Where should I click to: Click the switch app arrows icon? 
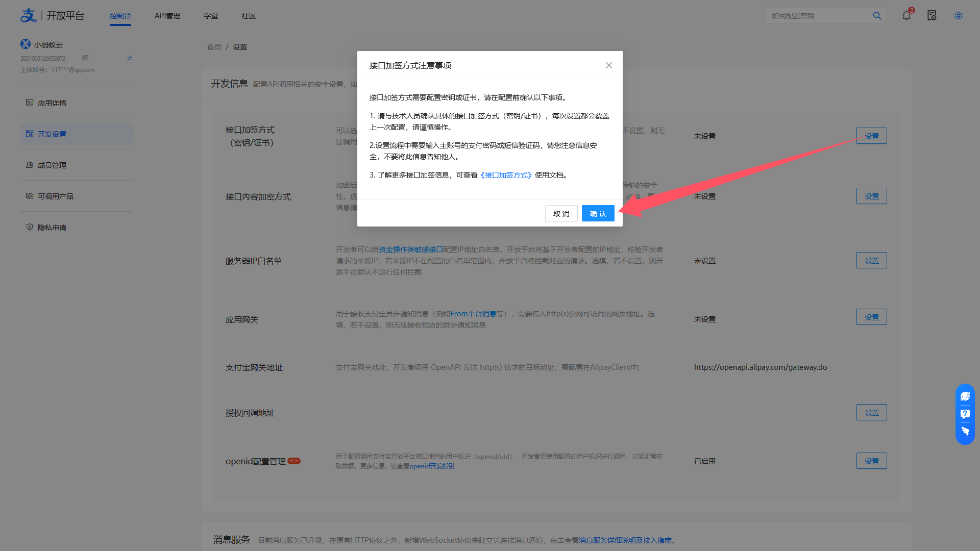coord(130,58)
